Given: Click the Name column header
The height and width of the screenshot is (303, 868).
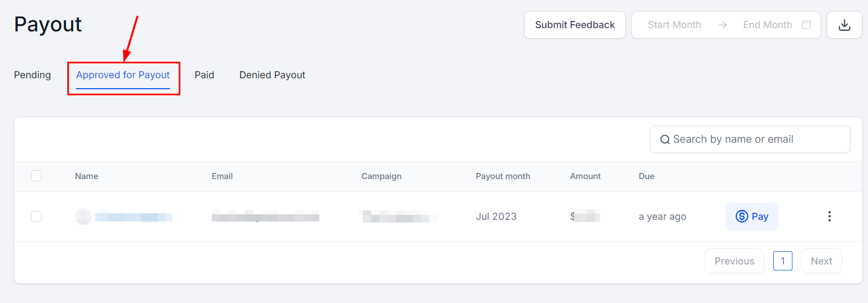Looking at the screenshot, I should (87, 176).
